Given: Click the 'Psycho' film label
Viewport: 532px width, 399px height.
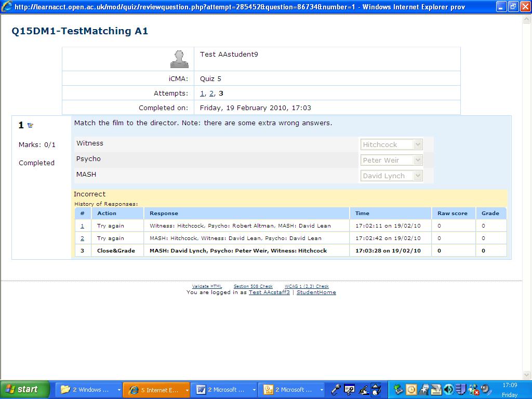Looking at the screenshot, I should pyautogui.click(x=88, y=159).
